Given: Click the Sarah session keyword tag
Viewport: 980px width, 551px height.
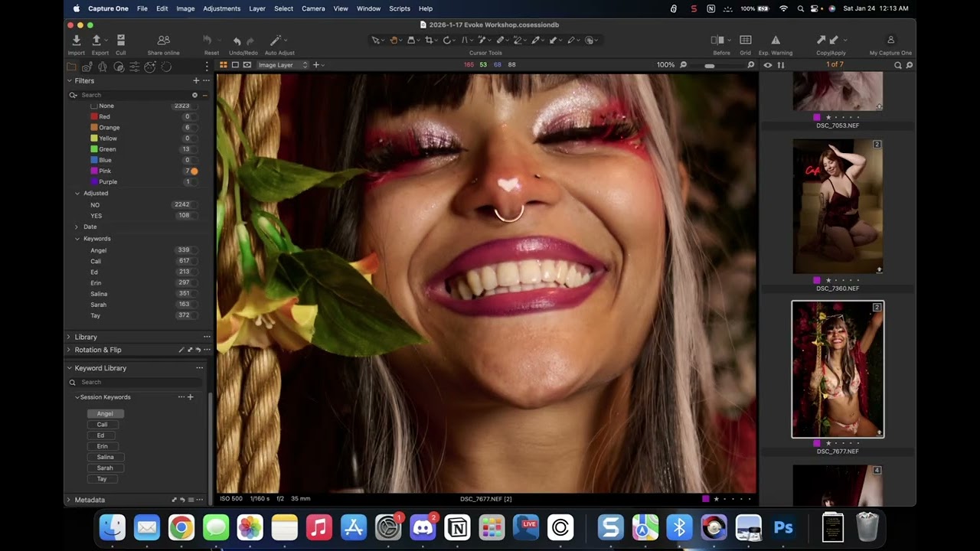Looking at the screenshot, I should click(x=105, y=468).
